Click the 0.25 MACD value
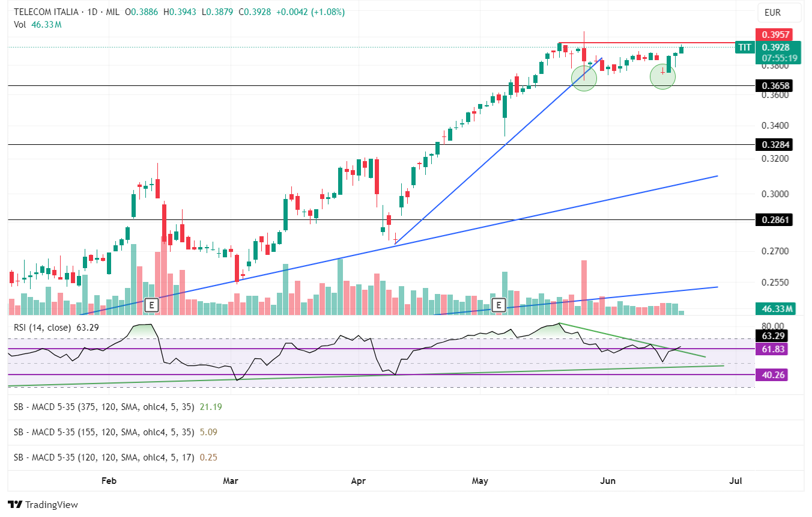This screenshot has width=812, height=517. point(208,457)
